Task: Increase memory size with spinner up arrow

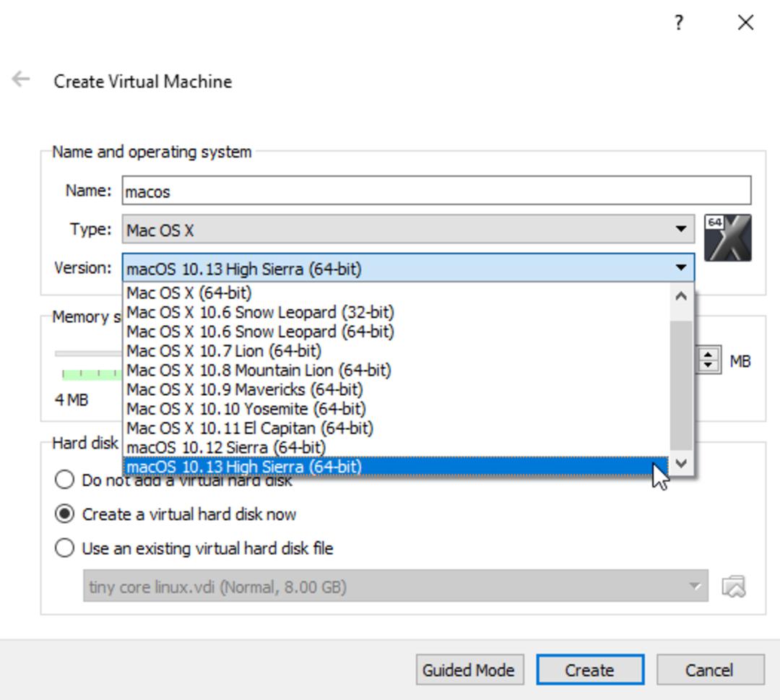Action: 708,355
